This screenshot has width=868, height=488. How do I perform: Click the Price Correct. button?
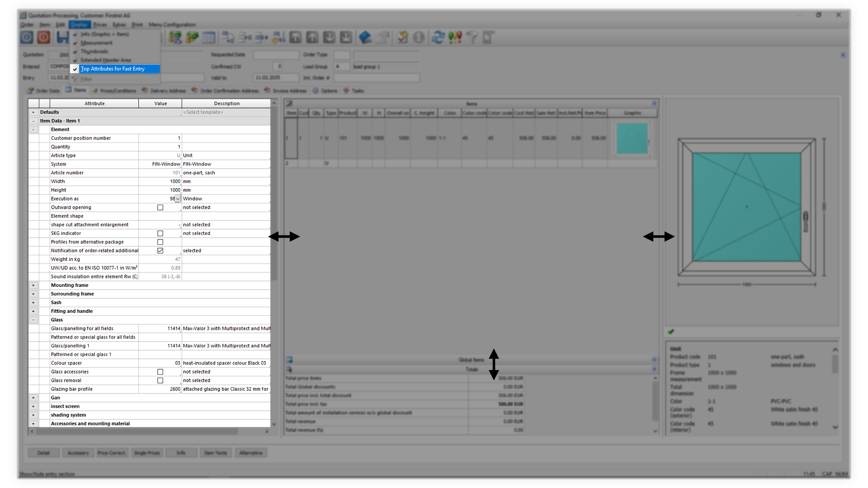(x=112, y=453)
